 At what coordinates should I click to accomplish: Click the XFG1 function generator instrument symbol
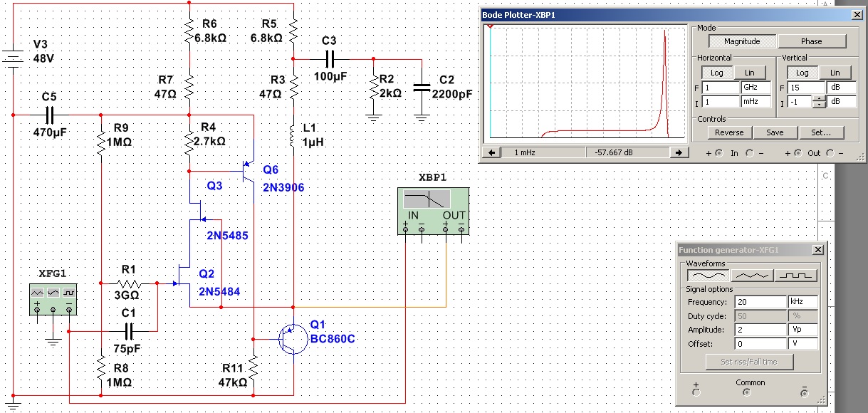pyautogui.click(x=53, y=300)
